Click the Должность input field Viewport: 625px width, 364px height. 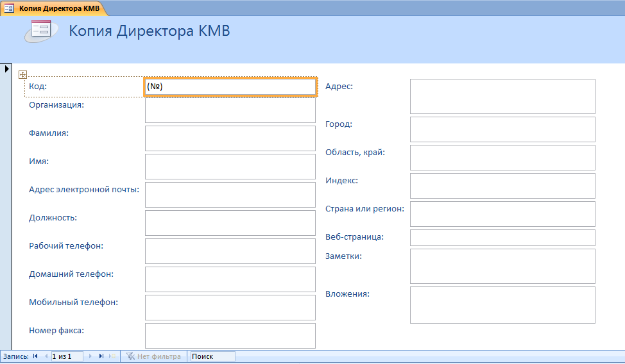(230, 223)
